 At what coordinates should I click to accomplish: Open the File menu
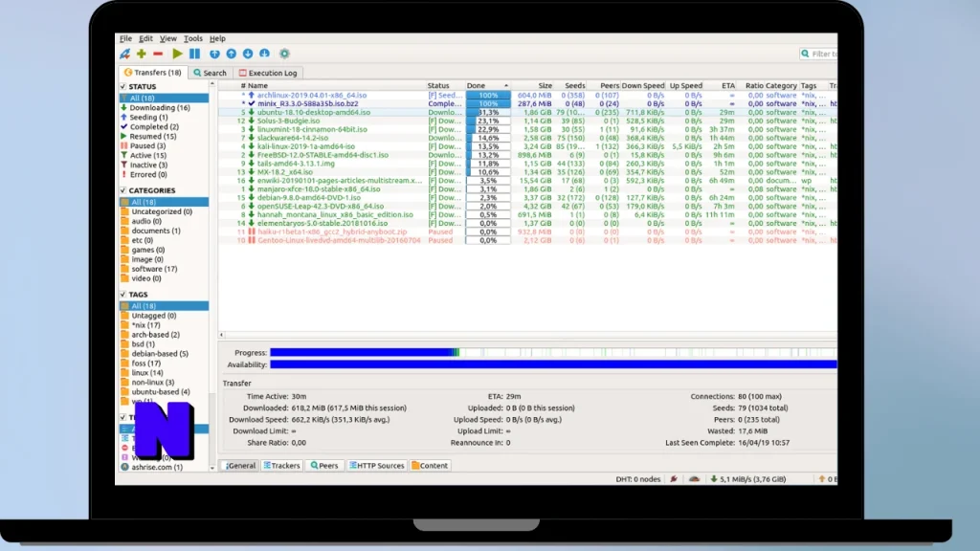(x=125, y=38)
